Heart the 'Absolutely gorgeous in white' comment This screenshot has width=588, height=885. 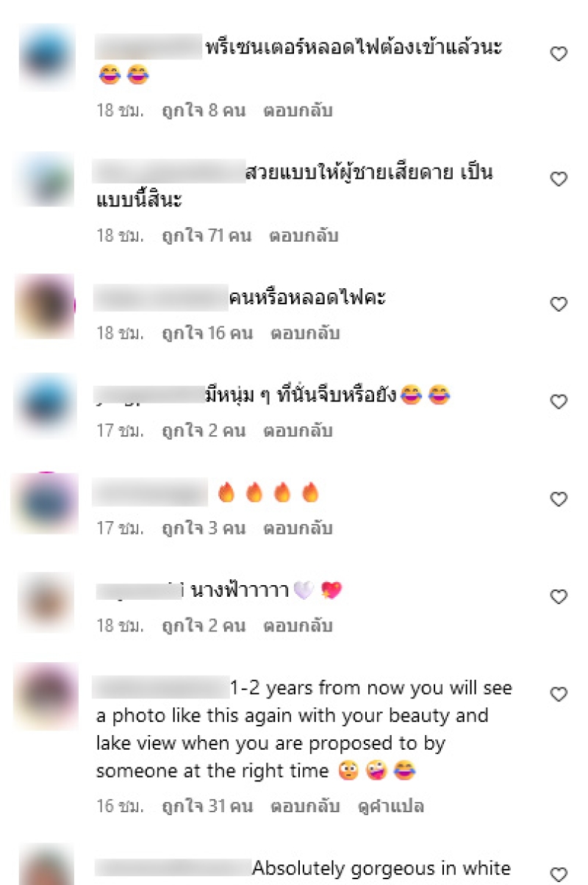[559, 874]
